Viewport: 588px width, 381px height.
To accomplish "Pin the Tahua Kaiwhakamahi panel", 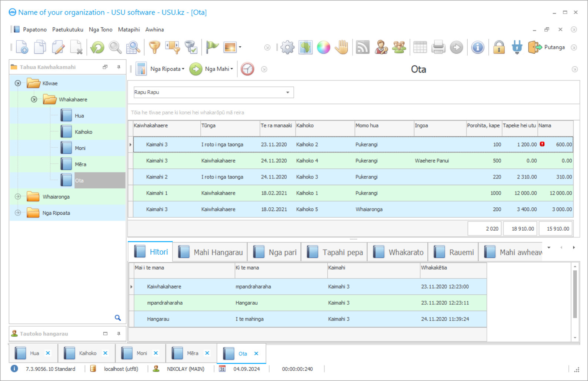I will point(118,67).
